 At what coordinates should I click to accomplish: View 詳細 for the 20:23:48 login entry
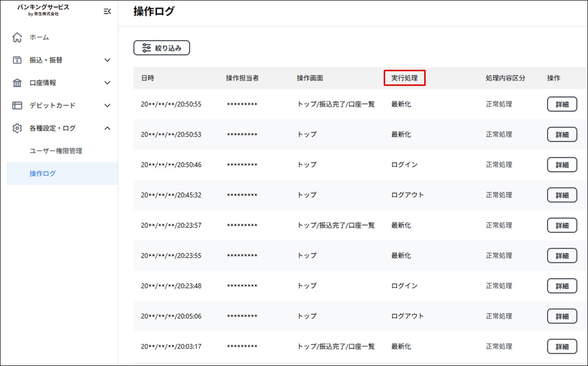tap(562, 286)
